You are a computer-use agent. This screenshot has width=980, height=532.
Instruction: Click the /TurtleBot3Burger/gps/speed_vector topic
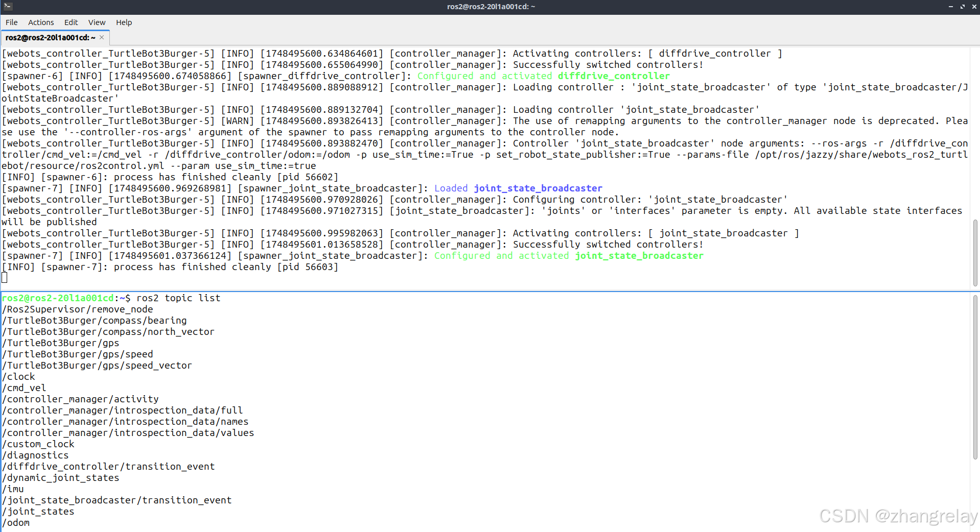click(x=97, y=366)
